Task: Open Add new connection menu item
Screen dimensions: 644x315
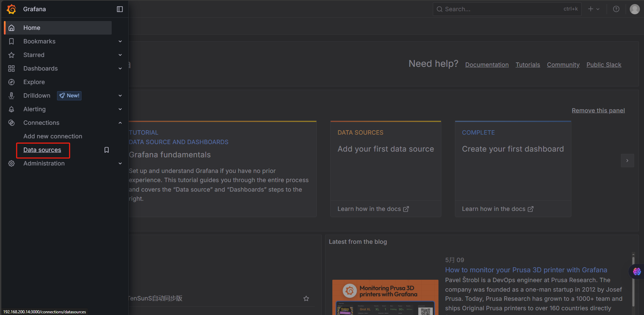Action: 53,136
